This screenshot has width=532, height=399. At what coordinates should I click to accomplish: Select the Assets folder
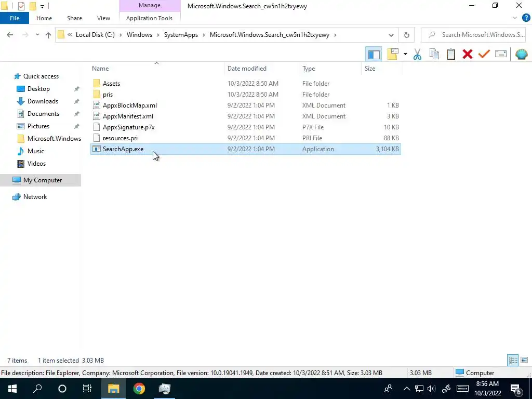click(x=111, y=84)
